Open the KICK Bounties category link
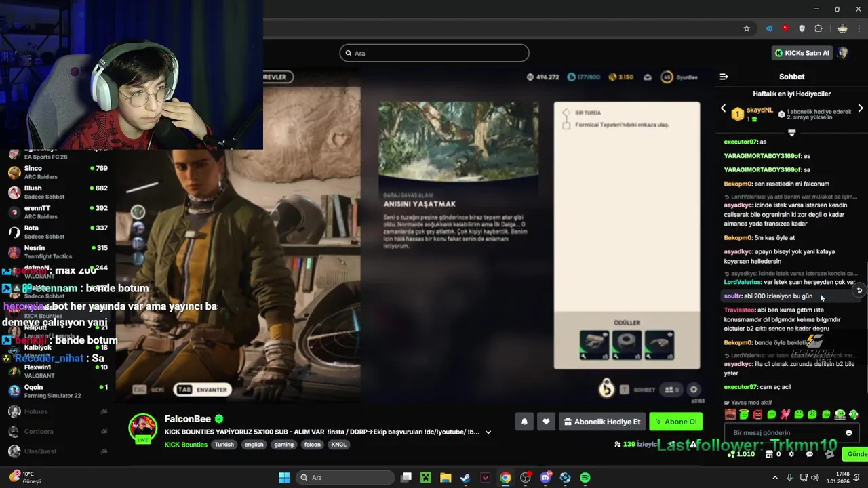Viewport: 868px width, 488px height. point(186,445)
